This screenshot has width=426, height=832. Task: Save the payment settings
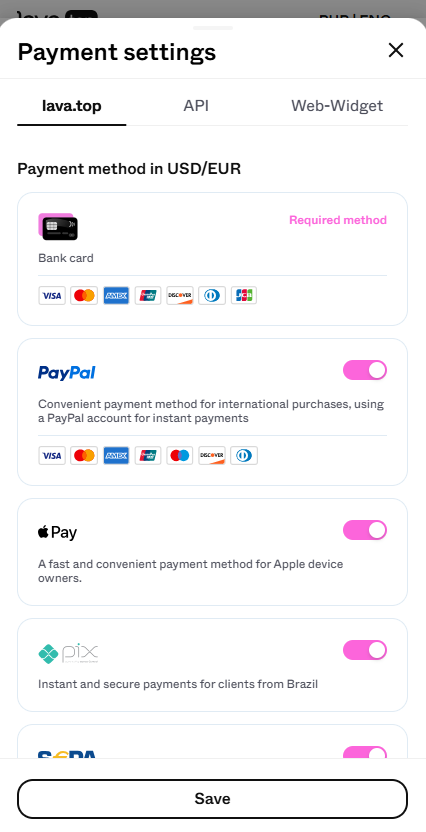[212, 799]
